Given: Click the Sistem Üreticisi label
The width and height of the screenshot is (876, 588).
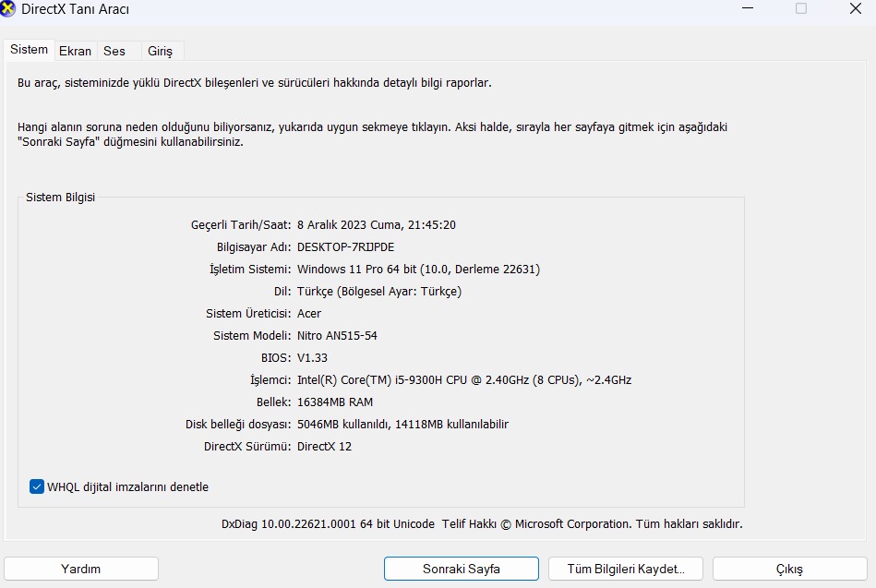Looking at the screenshot, I should (248, 314).
